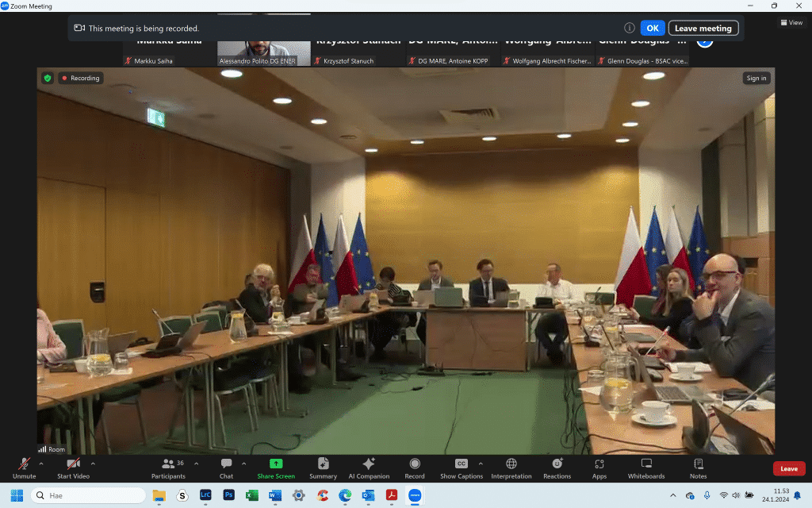Screen dimensions: 812x508
Task: Open the Participants panel
Action: tap(168, 468)
